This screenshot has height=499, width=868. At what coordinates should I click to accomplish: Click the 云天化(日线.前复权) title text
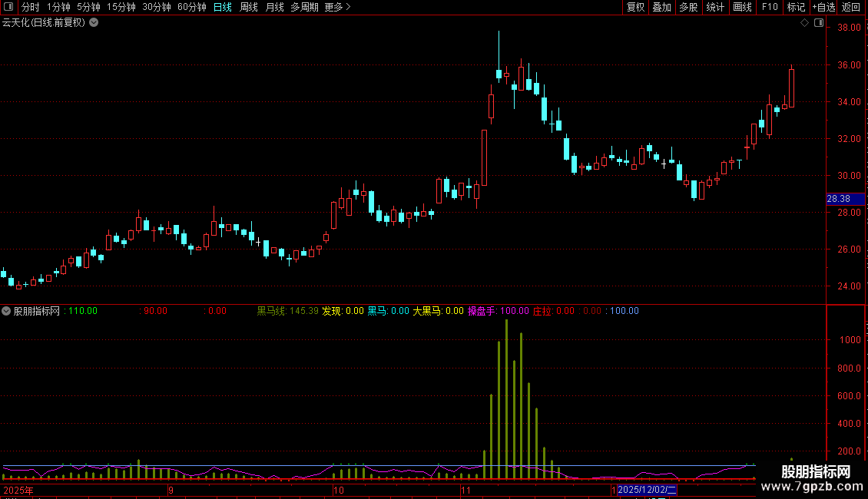coord(44,23)
